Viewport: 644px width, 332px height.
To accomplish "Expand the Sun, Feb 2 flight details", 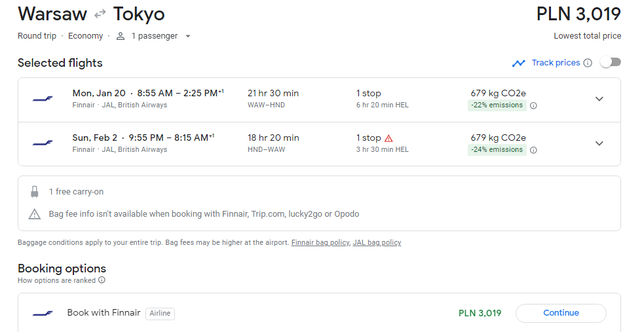I will coord(599,143).
